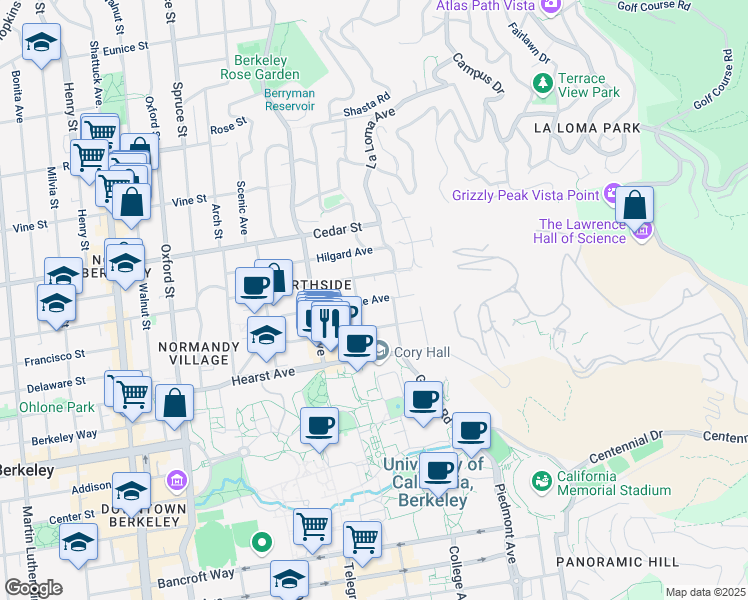Click the Terrace View Park tree icon
Screen dimensions: 748x600
tap(542, 83)
